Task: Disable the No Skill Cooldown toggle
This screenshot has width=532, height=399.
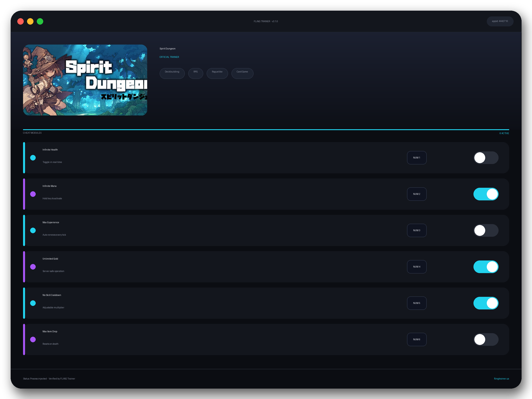Action: 486,303
